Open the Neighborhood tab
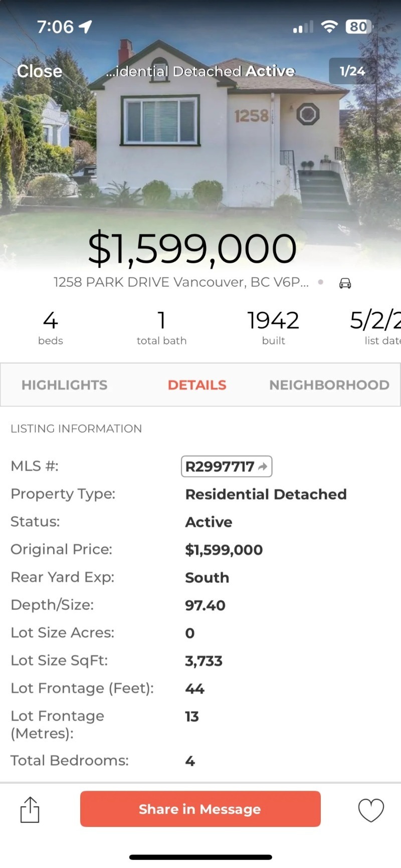 coord(329,385)
